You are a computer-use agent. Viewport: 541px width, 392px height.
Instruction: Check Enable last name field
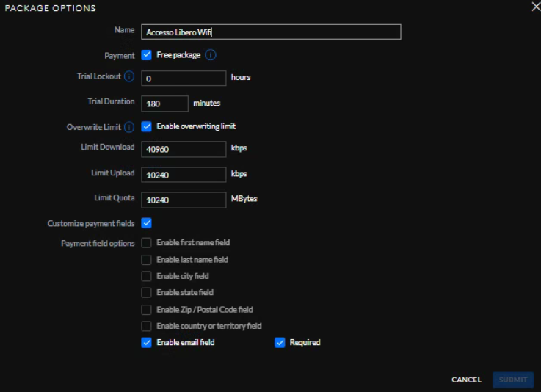point(146,259)
